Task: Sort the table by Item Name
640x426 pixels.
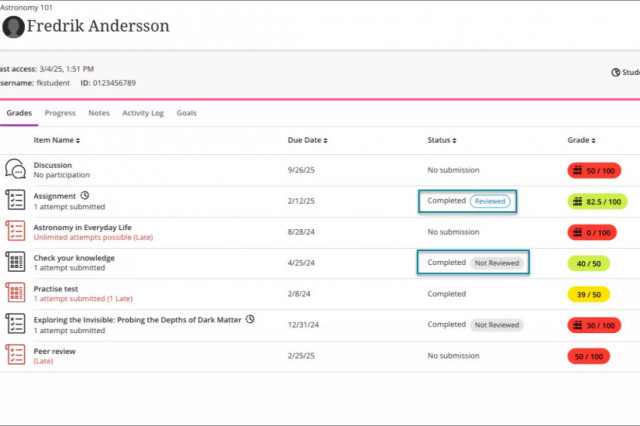Action: click(x=56, y=140)
